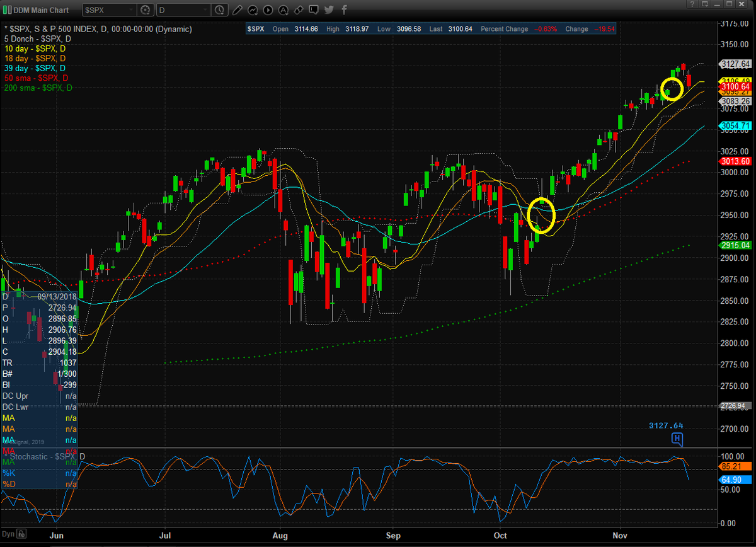Click the %K n/a data row

coord(39,473)
